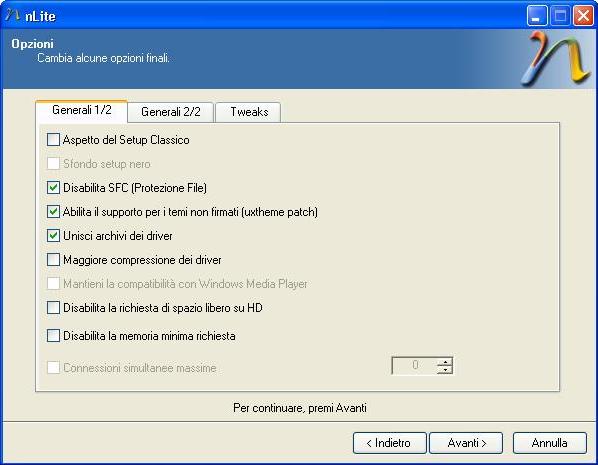Uncheck Unisci archivi dei driver

coord(53,236)
